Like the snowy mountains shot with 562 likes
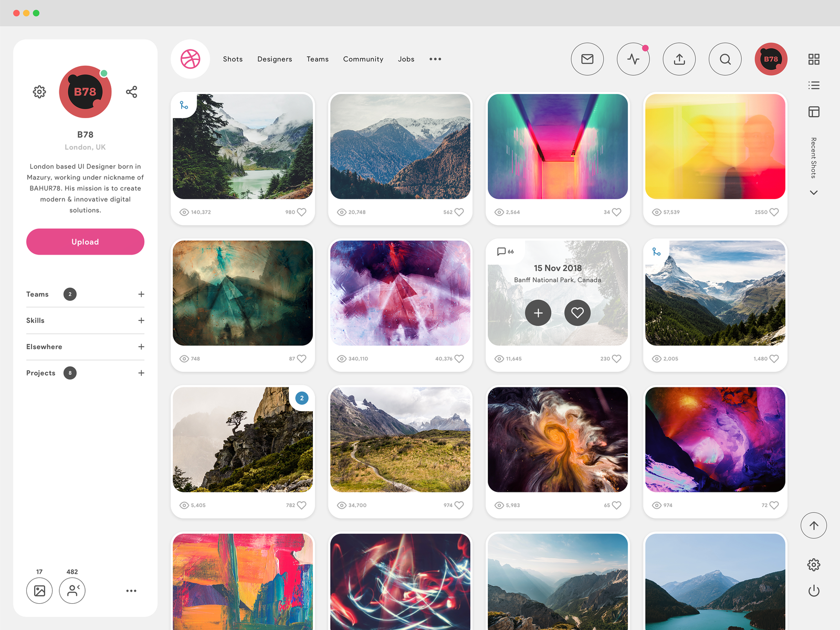The image size is (840, 630). pyautogui.click(x=459, y=212)
